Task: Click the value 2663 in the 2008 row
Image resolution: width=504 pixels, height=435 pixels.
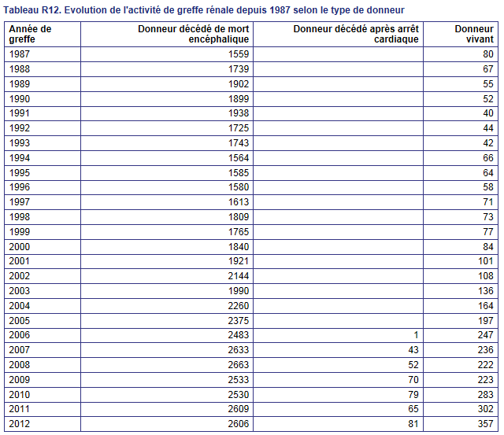Action: [239, 365]
